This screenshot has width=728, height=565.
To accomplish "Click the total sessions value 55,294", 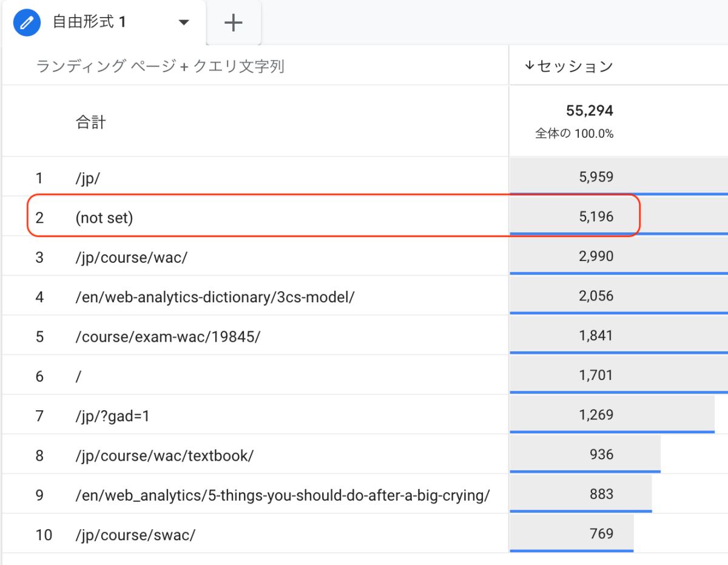I will [589, 110].
